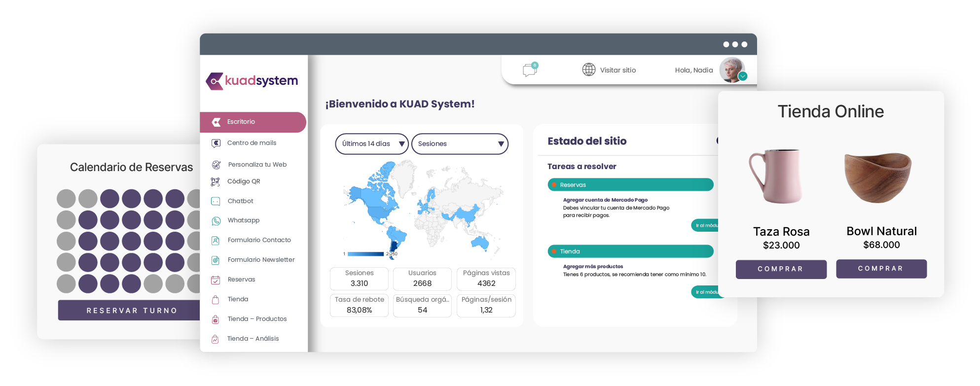Open Tienda – Análisis menu item
Image resolution: width=980 pixels, height=386 pixels.
click(253, 339)
